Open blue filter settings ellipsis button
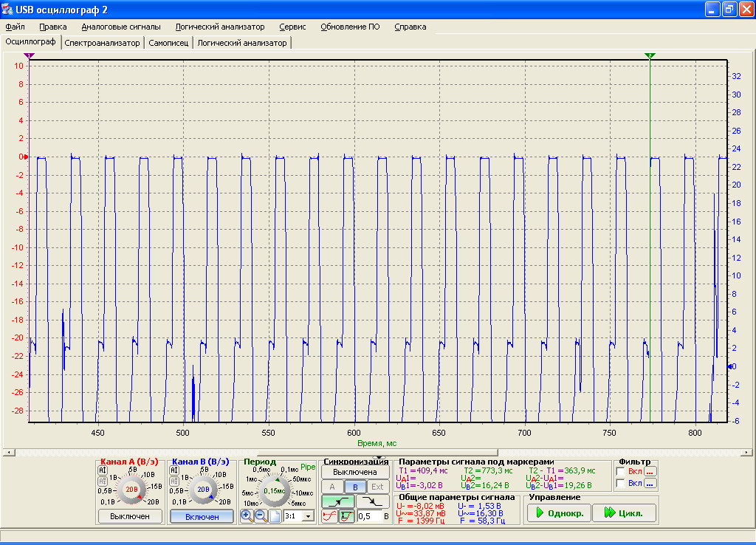 [x=650, y=483]
